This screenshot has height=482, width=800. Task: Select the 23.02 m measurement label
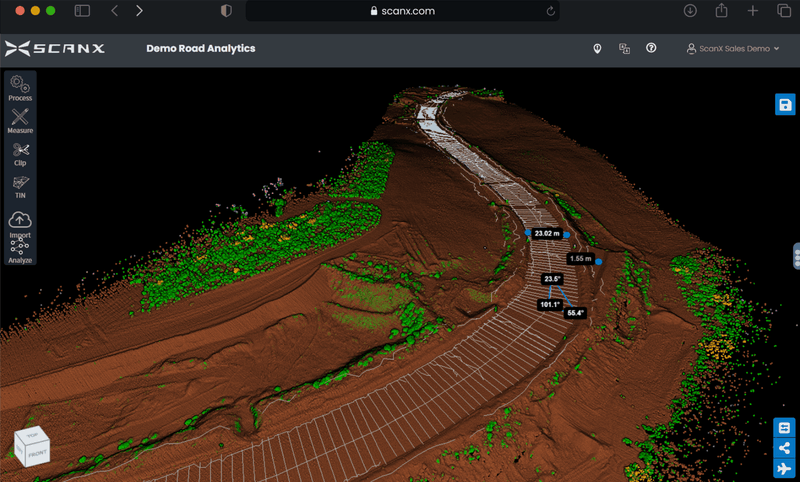(547, 233)
